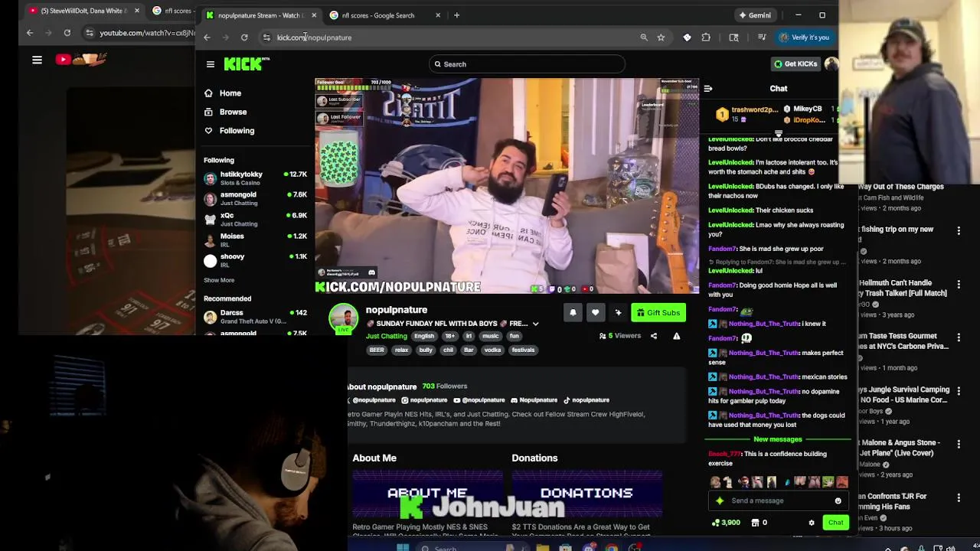Reload the Kick page
The height and width of the screenshot is (551, 980).
[x=244, y=37]
